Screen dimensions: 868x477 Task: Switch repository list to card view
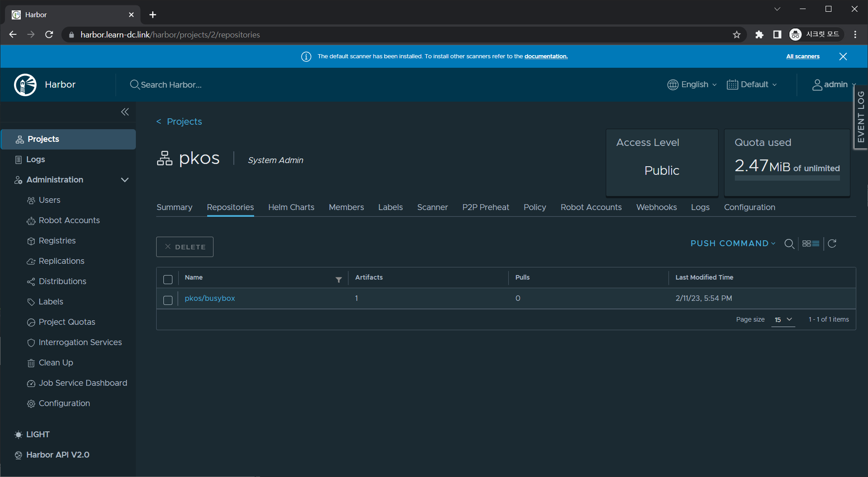point(807,244)
